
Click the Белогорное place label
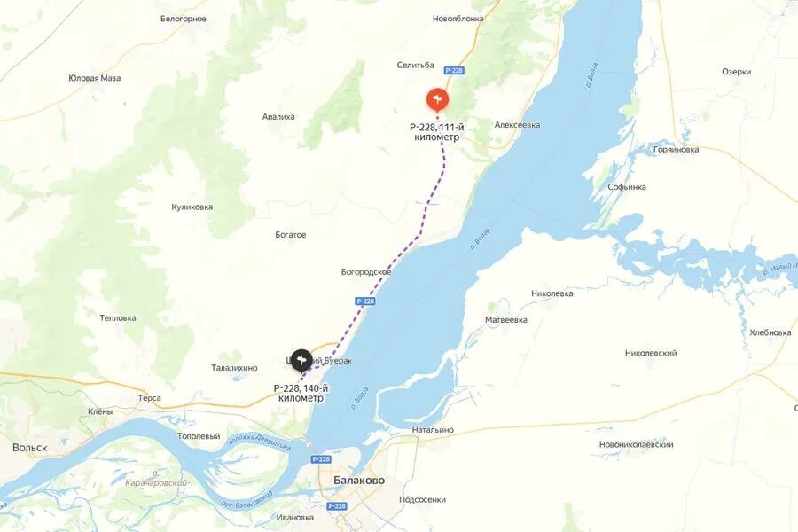[184, 19]
